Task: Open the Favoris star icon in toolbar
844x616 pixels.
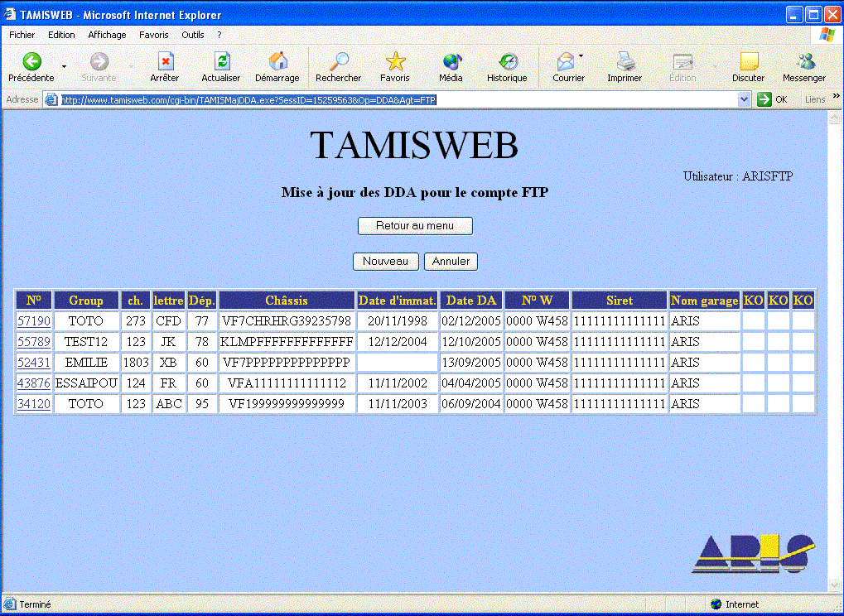Action: coord(395,61)
